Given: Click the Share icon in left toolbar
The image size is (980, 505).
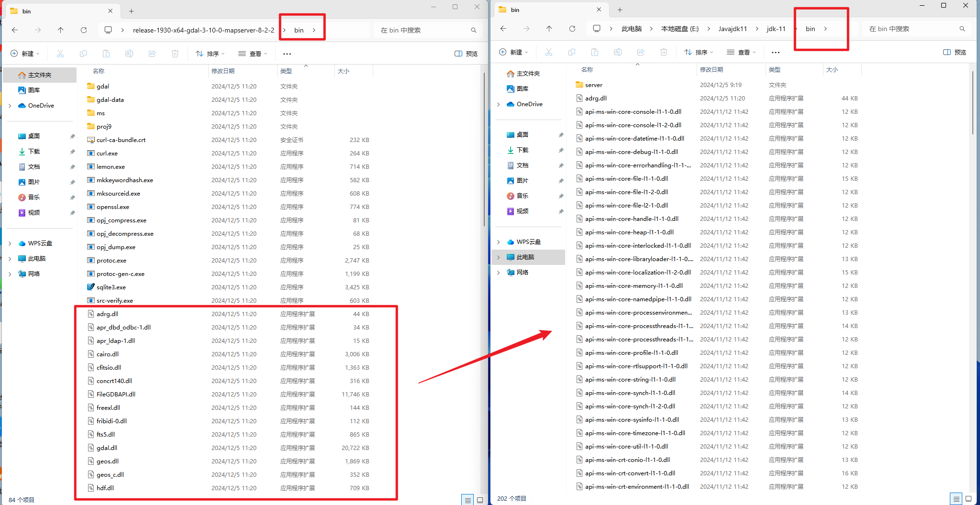Looking at the screenshot, I should coord(152,53).
